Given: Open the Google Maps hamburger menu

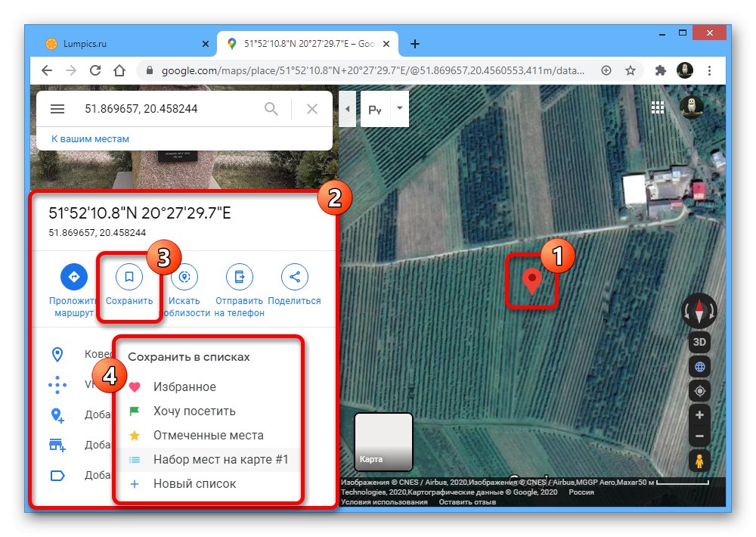Looking at the screenshot, I should [57, 108].
